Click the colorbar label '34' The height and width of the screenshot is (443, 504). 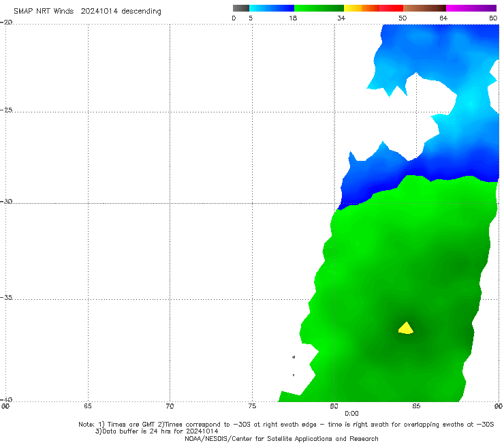coord(341,18)
